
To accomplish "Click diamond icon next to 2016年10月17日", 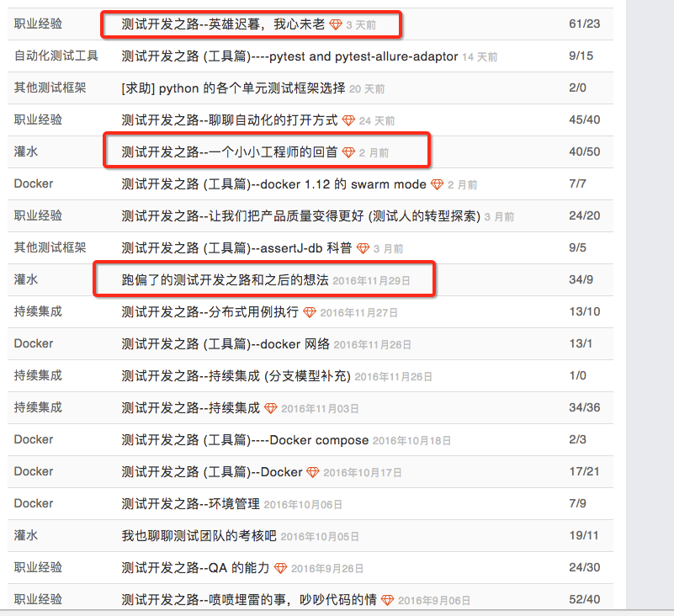I will pyautogui.click(x=313, y=472).
